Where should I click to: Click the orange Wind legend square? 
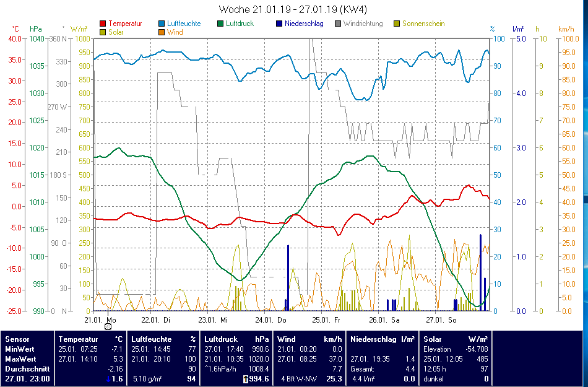point(162,32)
